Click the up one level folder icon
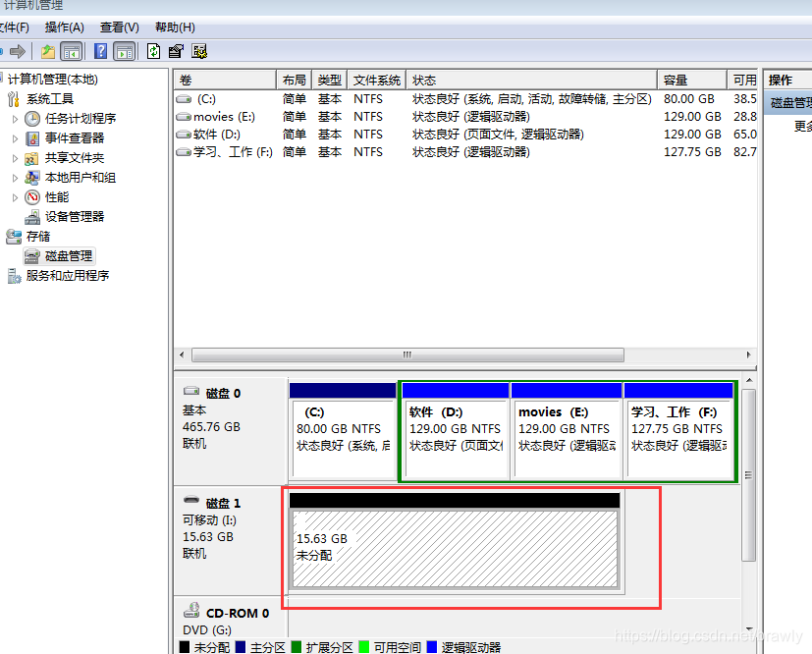Image resolution: width=812 pixels, height=654 pixels. (48, 51)
